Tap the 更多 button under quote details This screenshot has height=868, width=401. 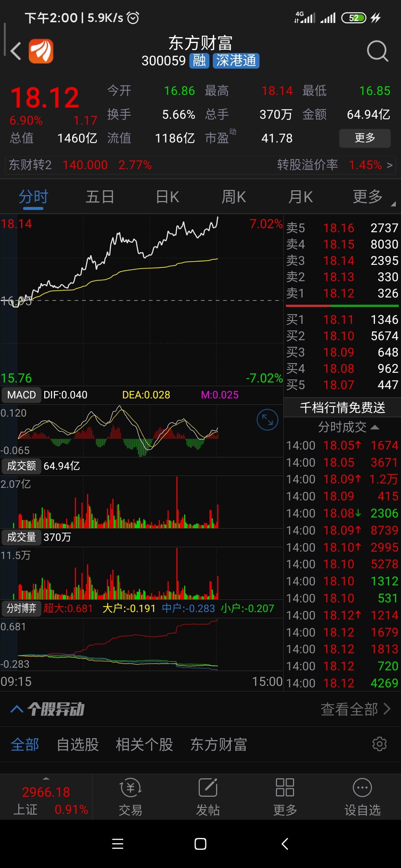[365, 138]
